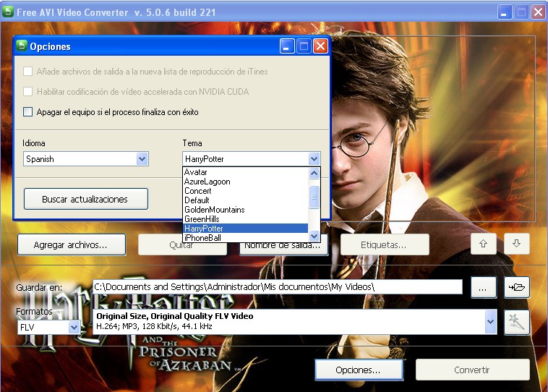Select iPhoneBall theme from list
Viewport: 548px width, 392px height.
[245, 238]
